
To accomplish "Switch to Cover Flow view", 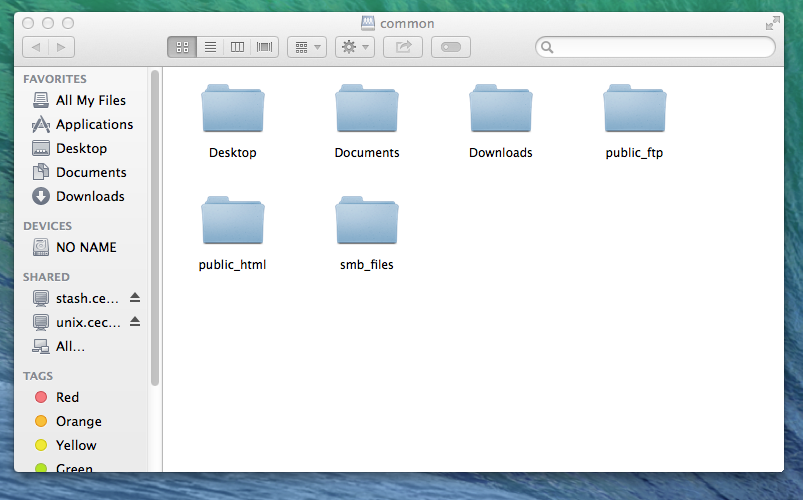I will [x=265, y=47].
